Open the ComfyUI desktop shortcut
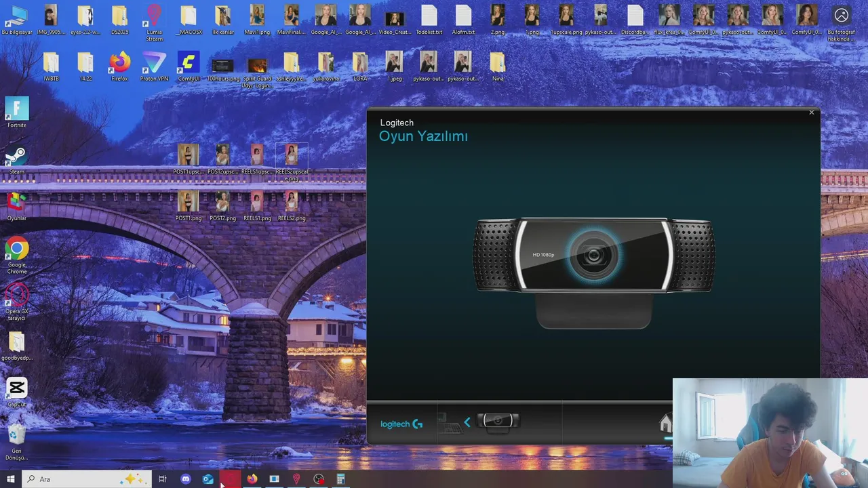The image size is (868, 488). tap(189, 67)
